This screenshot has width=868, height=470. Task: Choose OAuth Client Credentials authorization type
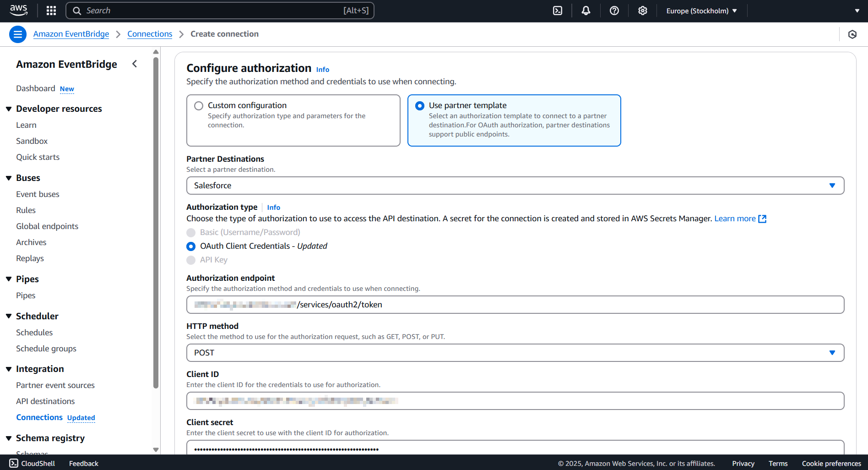pyautogui.click(x=191, y=246)
